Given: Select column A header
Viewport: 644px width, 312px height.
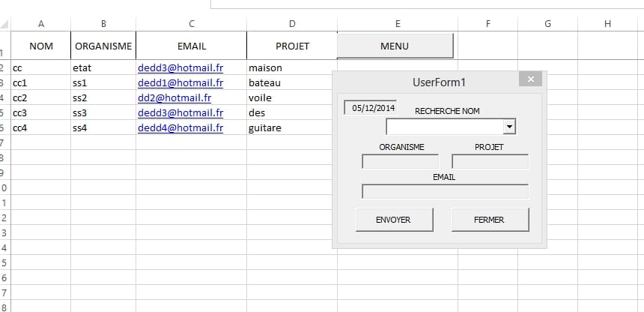Looking at the screenshot, I should [x=40, y=24].
